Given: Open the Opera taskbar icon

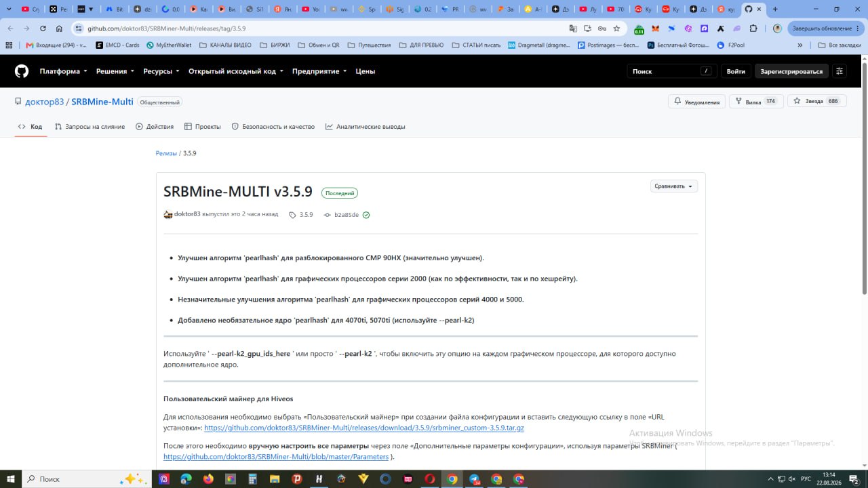Looking at the screenshot, I should click(430, 479).
